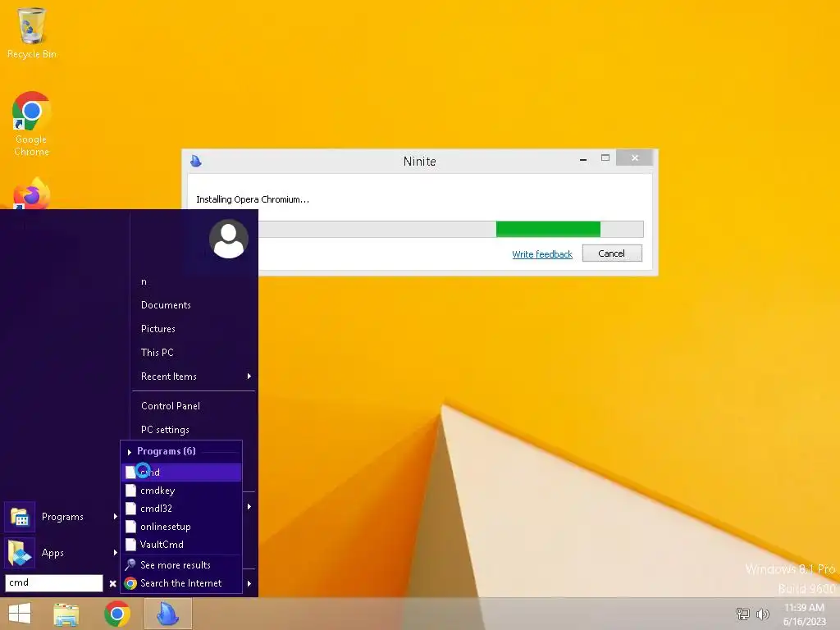840x630 pixels.
Task: Click Chrome icon next to Search the Internet
Action: click(130, 583)
